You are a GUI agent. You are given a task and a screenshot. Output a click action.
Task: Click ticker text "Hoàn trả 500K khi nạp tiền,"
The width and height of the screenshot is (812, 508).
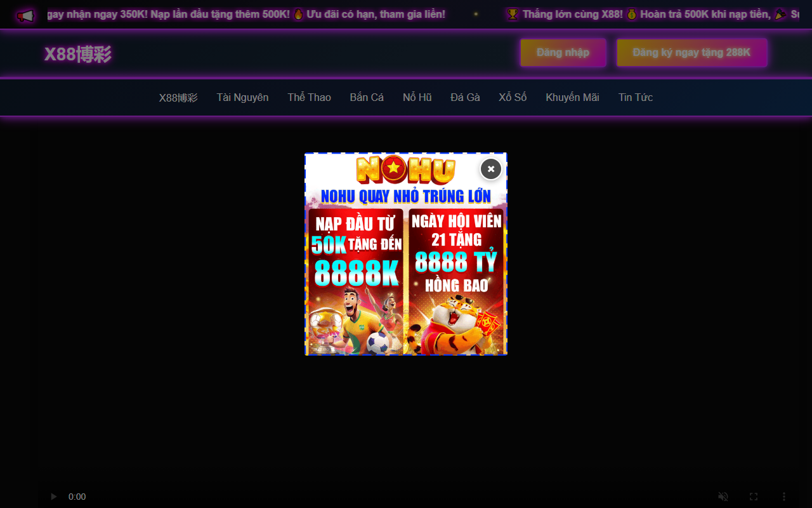(705, 14)
